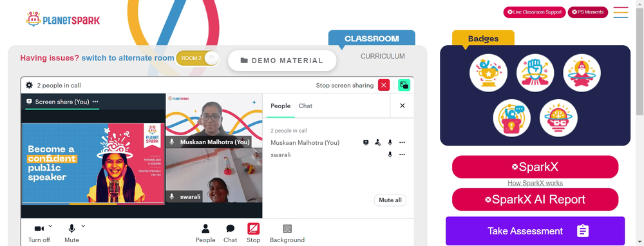
Task: Select Muskaan Malhotra's video tile
Action: click(x=214, y=120)
